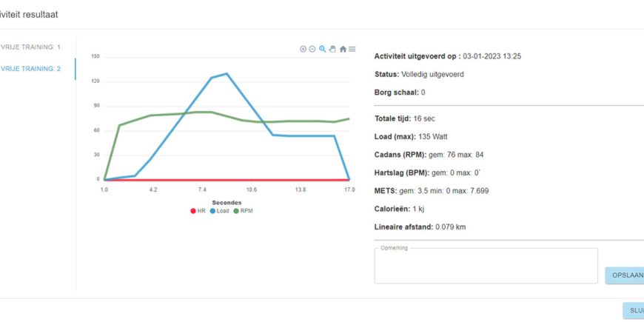
Task: Toggle HR series in chart legend
Action: pos(201,211)
